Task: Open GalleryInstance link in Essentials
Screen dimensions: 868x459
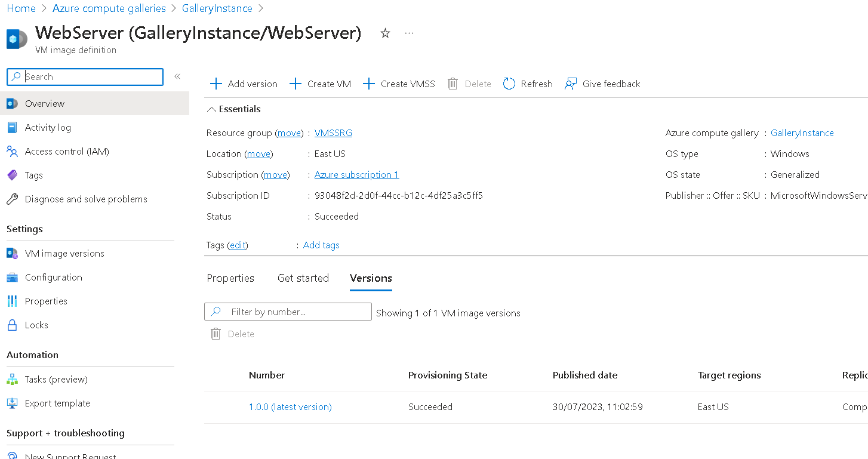Action: pos(802,133)
